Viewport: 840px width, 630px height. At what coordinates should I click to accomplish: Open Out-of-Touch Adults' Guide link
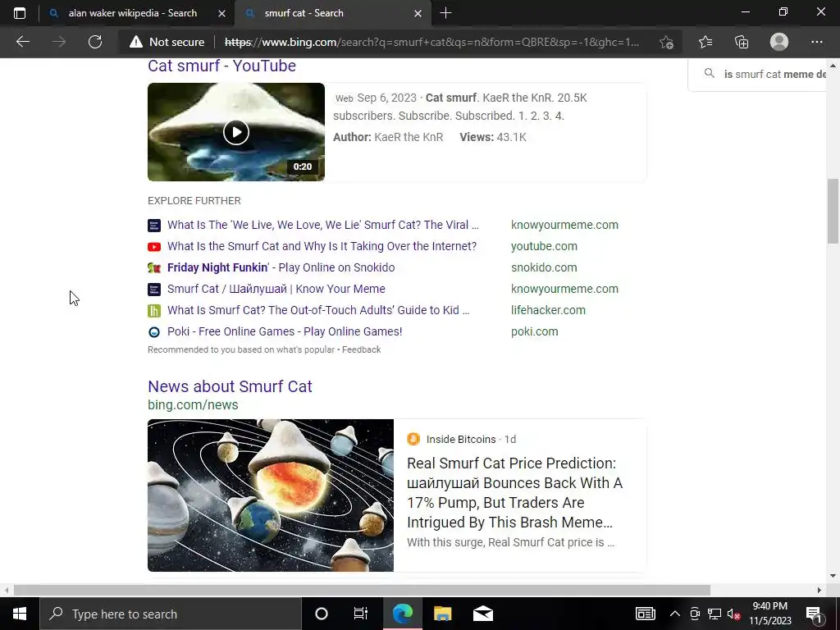tap(318, 310)
